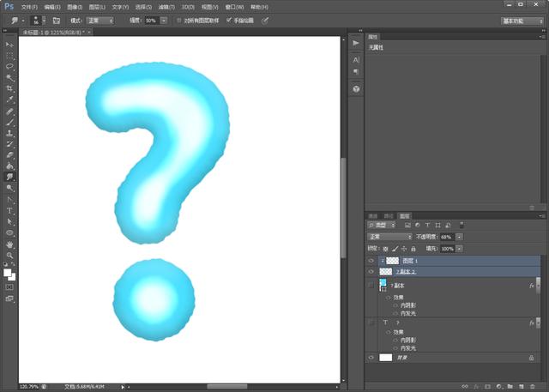Select the Clone Stamp tool
The width and height of the screenshot is (549, 392).
tap(9, 133)
